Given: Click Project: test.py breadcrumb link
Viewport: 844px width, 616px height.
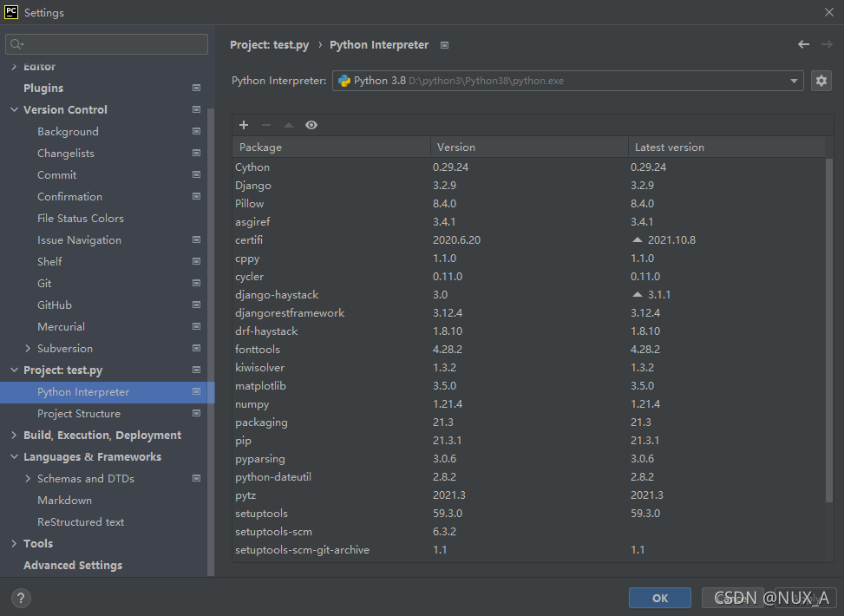Looking at the screenshot, I should pyautogui.click(x=270, y=45).
